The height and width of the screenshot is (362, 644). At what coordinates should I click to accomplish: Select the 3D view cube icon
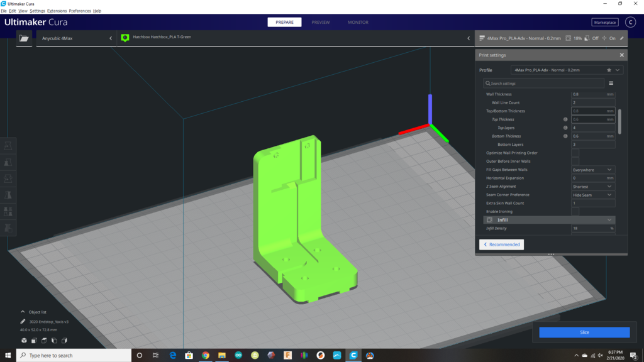[24, 340]
